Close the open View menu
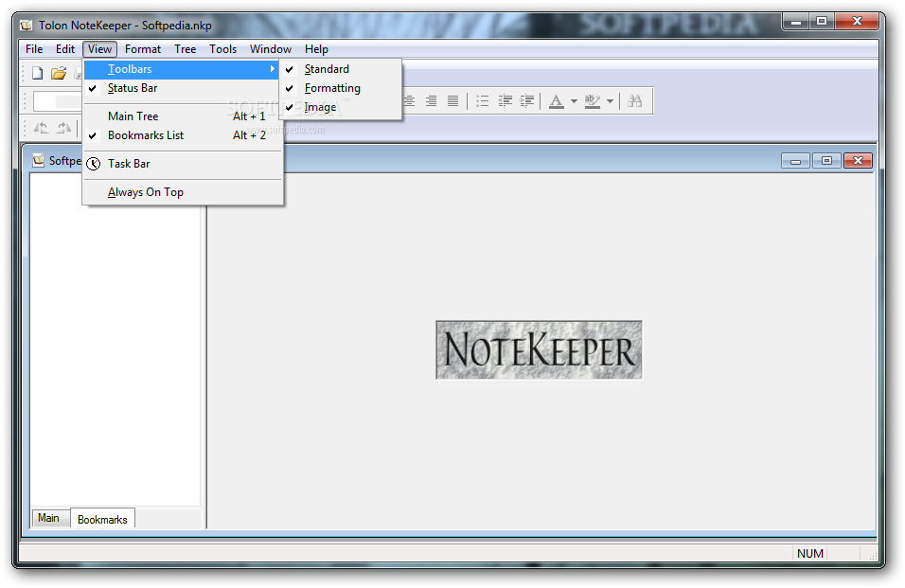This screenshot has width=905, height=588. (x=99, y=49)
